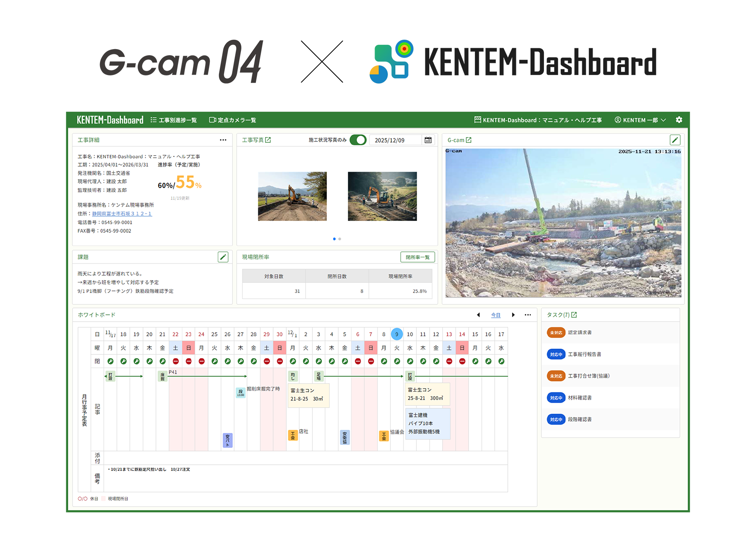Open 工事詳細 more options menu
The height and width of the screenshot is (535, 756).
coord(223,140)
